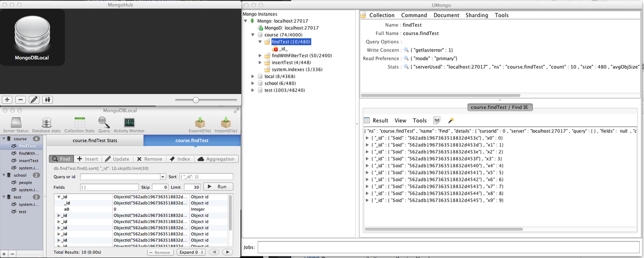The width and height of the screenshot is (644, 258).
Task: Open the Collection menu in UMongo
Action: 382,15
